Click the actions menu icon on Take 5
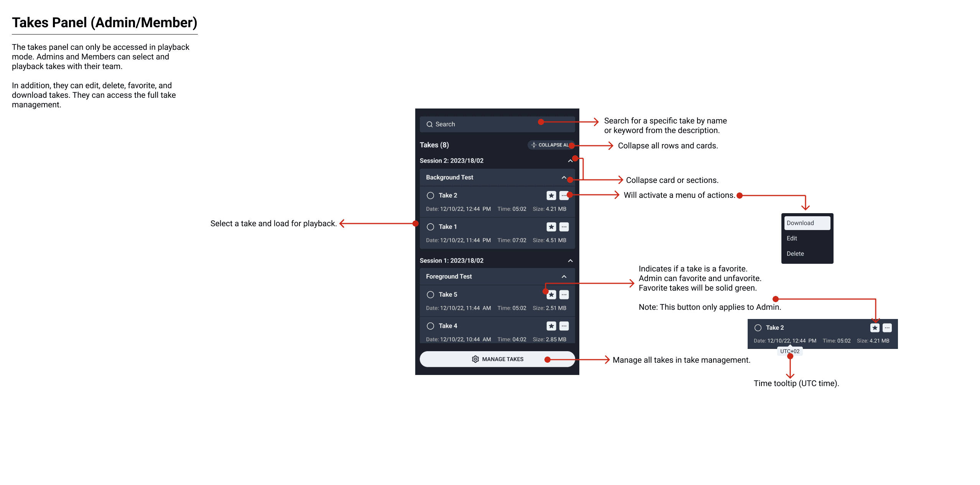The image size is (980, 485). (x=563, y=294)
